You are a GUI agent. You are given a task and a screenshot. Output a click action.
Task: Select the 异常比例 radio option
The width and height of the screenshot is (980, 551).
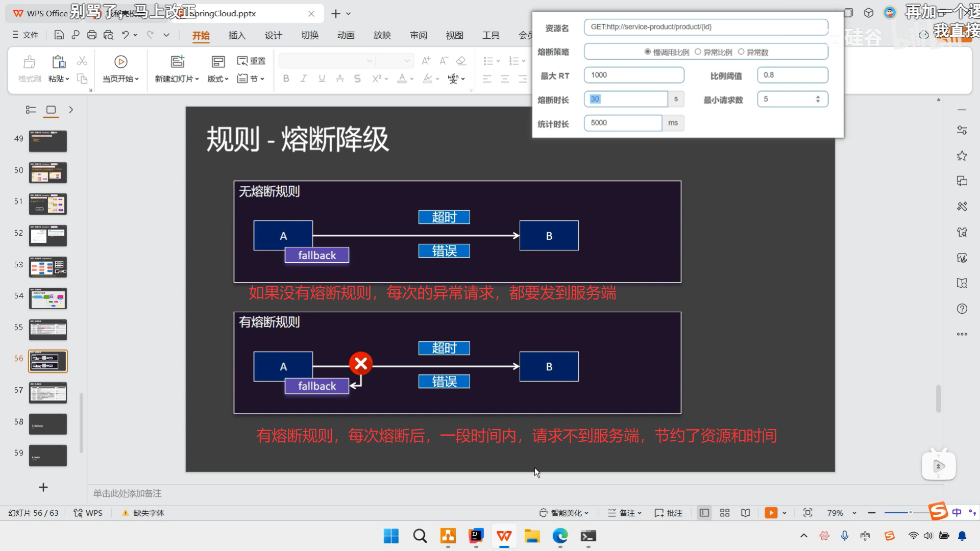pyautogui.click(x=698, y=52)
